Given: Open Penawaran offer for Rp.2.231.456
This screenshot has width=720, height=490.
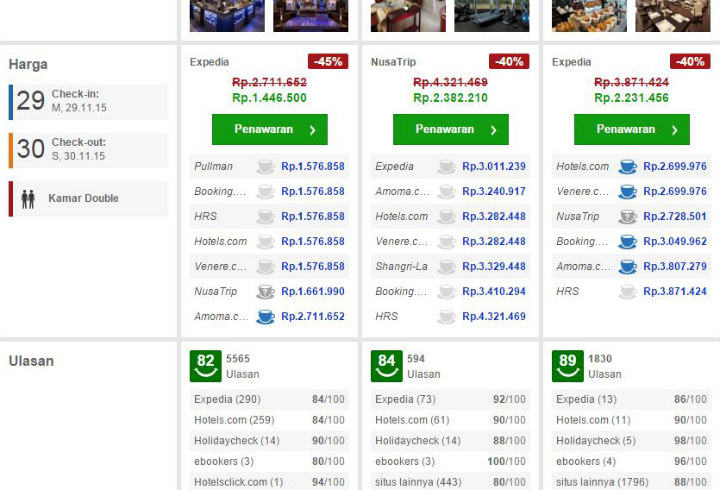Looking at the screenshot, I should [x=632, y=130].
